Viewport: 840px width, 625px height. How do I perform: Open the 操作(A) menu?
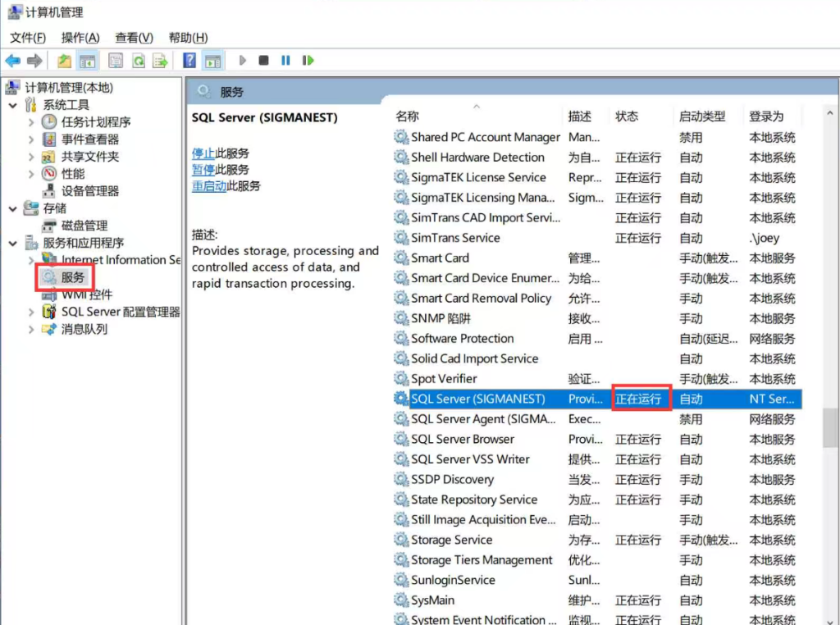pyautogui.click(x=80, y=38)
